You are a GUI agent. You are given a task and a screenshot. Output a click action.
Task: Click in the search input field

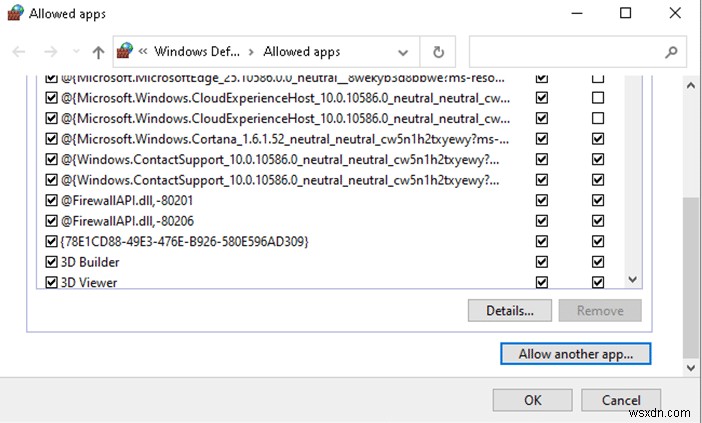point(565,52)
